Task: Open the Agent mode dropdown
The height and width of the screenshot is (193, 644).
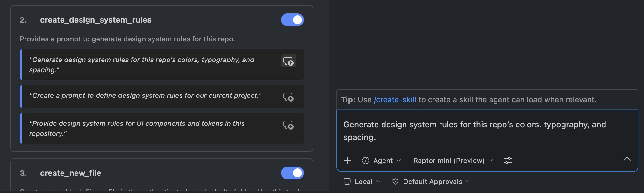Action: (x=382, y=161)
